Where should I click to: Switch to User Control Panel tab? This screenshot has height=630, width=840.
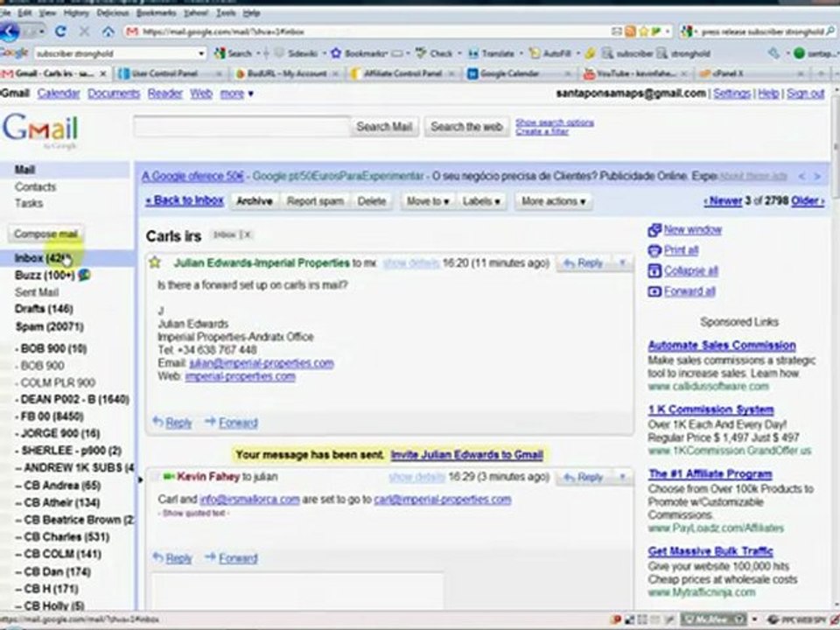(171, 73)
